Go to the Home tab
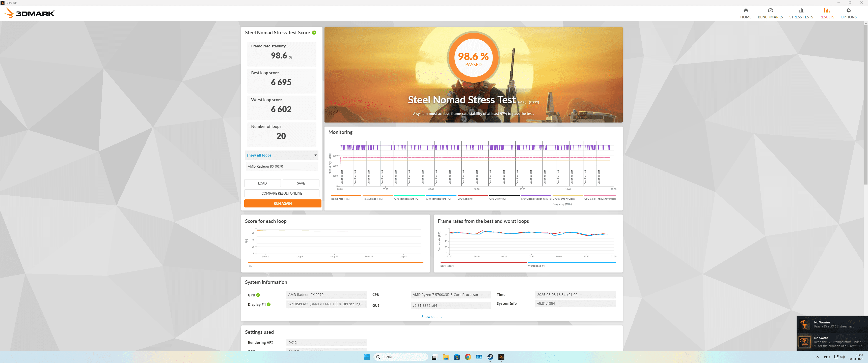The height and width of the screenshot is (363, 868). (x=745, y=13)
